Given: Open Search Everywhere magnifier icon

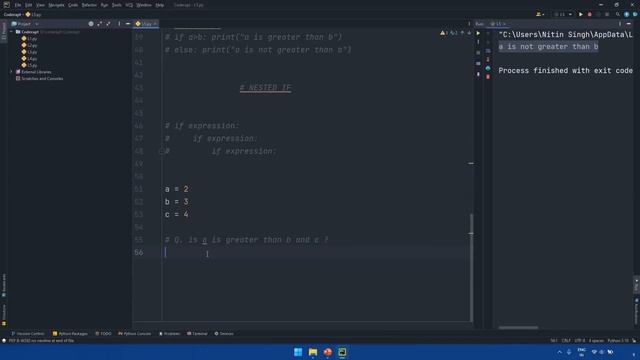Looking at the screenshot, I should [618, 14].
